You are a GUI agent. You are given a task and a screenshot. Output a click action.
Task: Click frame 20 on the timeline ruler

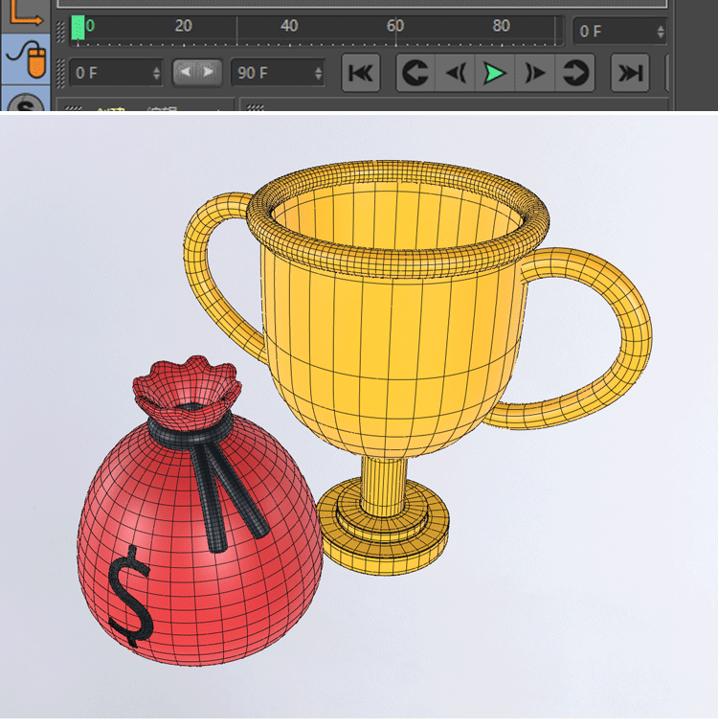coord(184,29)
